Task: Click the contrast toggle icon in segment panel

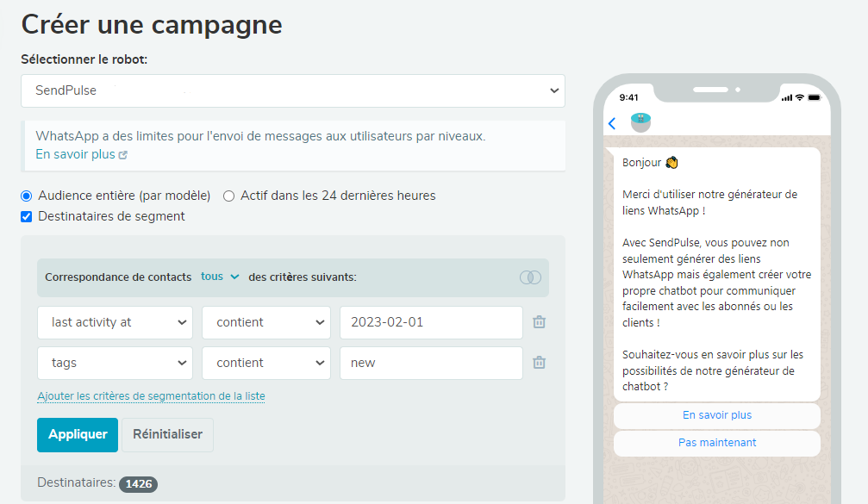Action: pyautogui.click(x=530, y=277)
